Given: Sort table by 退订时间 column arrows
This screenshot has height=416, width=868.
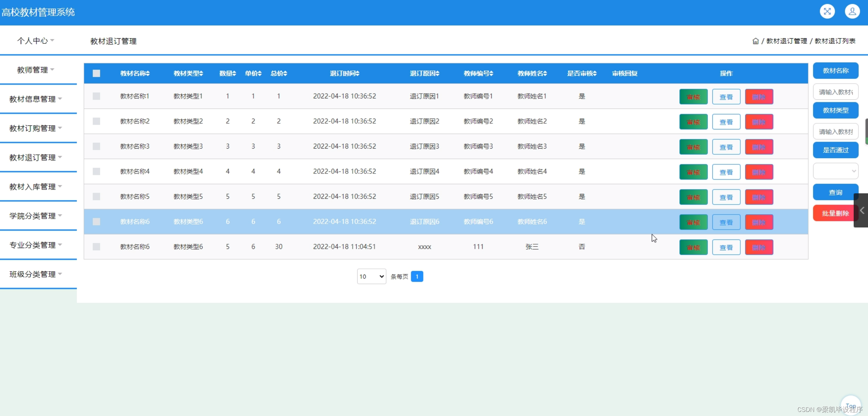Looking at the screenshot, I should click(358, 73).
